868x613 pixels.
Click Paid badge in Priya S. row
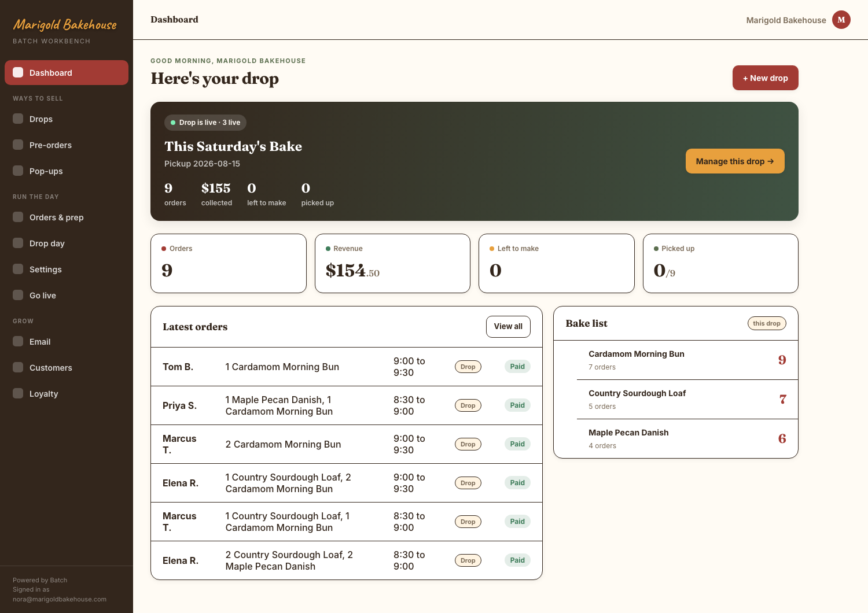pos(517,405)
